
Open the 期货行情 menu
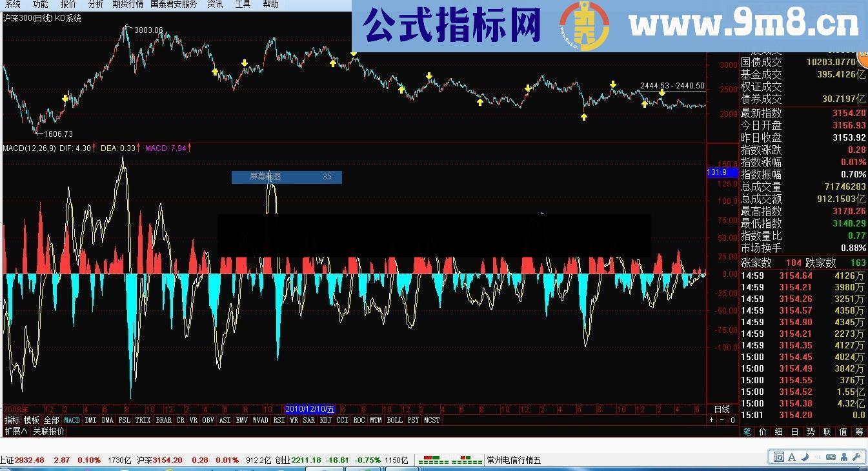[x=128, y=4]
